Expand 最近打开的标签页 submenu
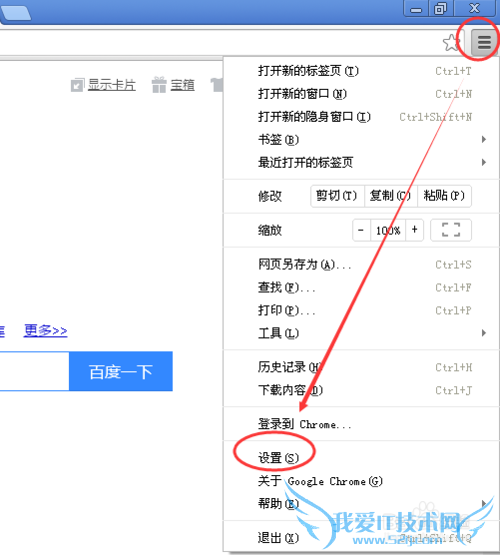500x555 pixels. pos(361,163)
